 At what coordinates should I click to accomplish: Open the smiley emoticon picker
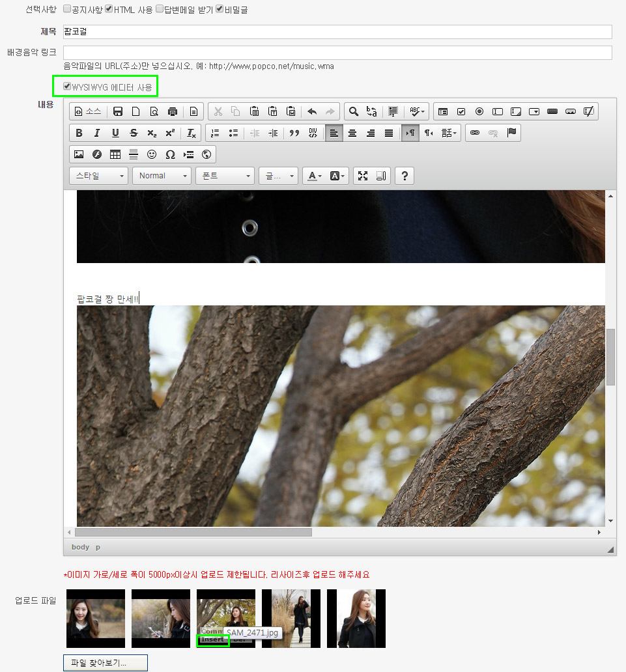(x=152, y=154)
